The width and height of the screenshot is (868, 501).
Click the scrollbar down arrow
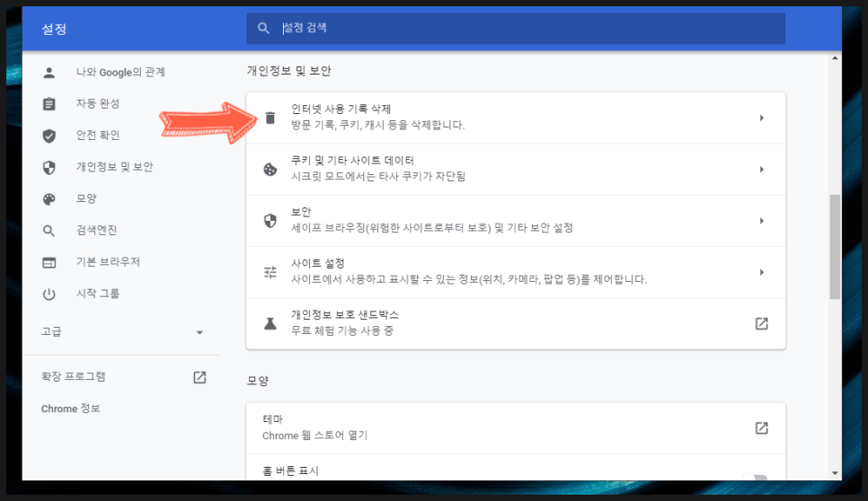(x=835, y=473)
